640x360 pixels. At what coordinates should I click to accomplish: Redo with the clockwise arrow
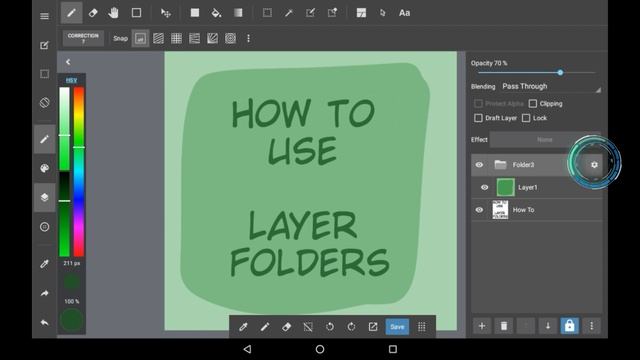pyautogui.click(x=351, y=327)
